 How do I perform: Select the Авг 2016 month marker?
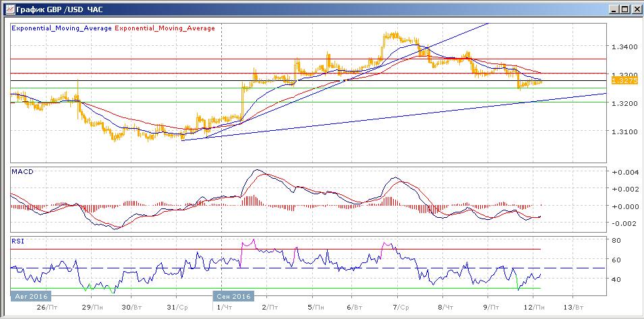(x=30, y=296)
